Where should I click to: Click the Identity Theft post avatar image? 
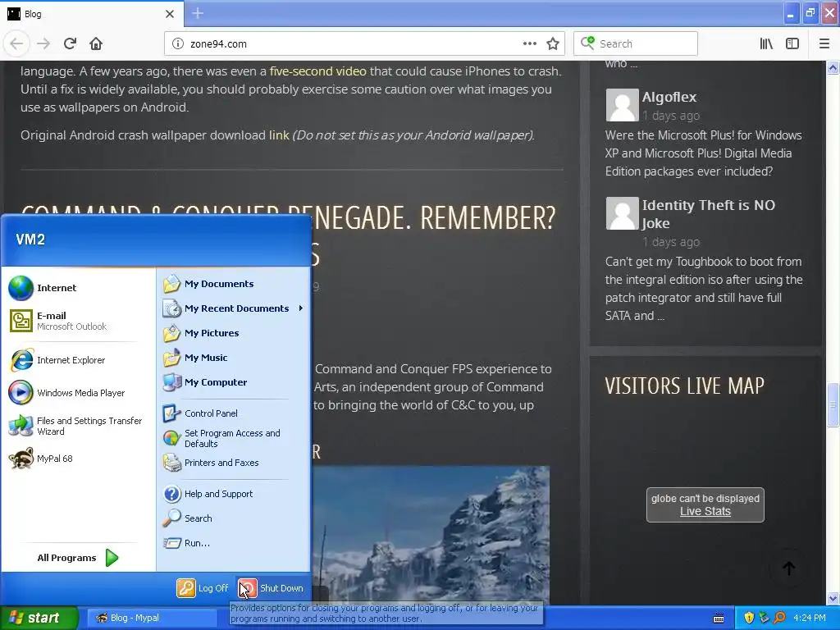pyautogui.click(x=622, y=213)
